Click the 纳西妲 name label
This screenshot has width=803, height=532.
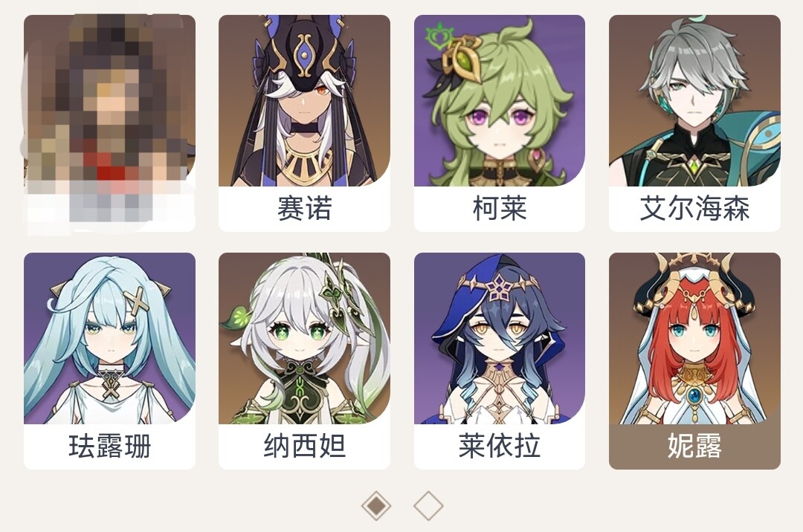304,446
